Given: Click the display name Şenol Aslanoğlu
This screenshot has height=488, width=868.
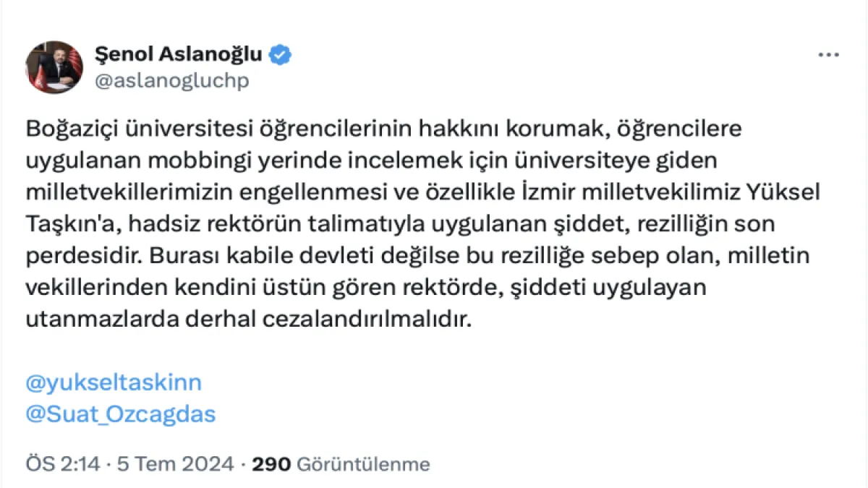Looking at the screenshot, I should point(179,54).
